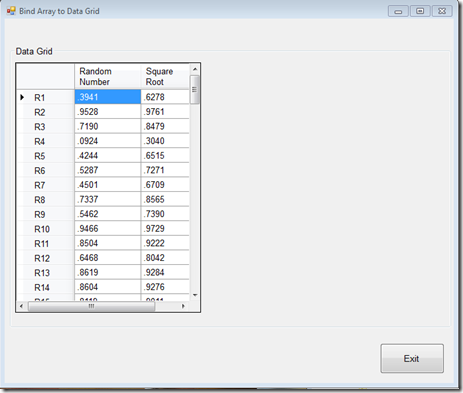Click cell .3040 in row R4

165,141
